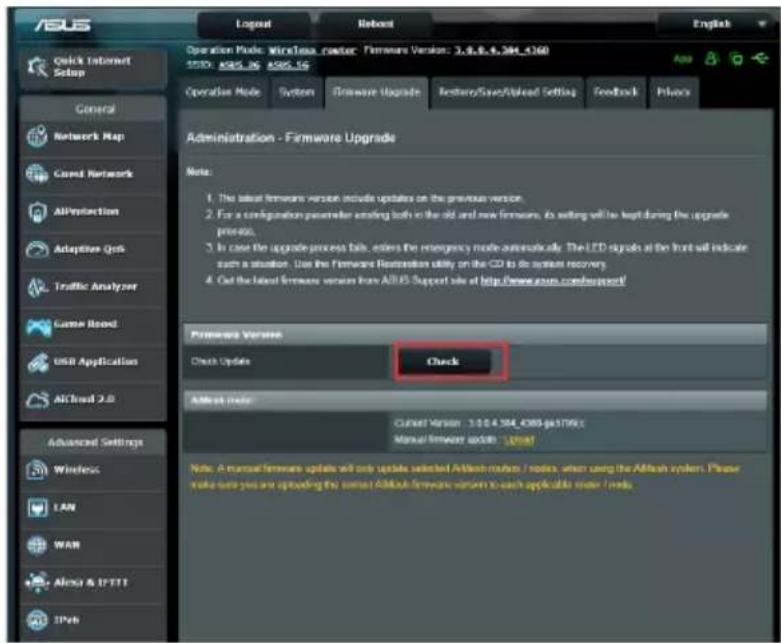Open the AiCloud 2.0 cloud icon
Image resolution: width=781 pixels, height=643 pixels.
37,400
